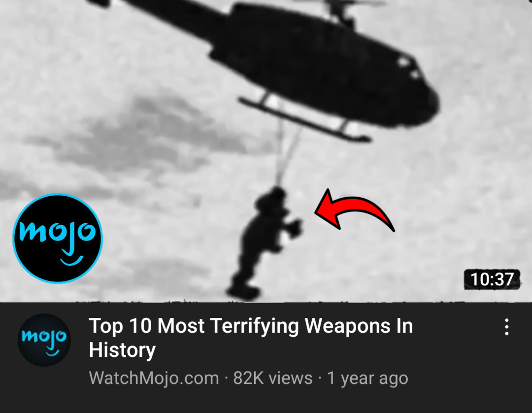Click the smile curve in the mojo watermark
Screen dimensions: 532x413
pyautogui.click(x=71, y=261)
